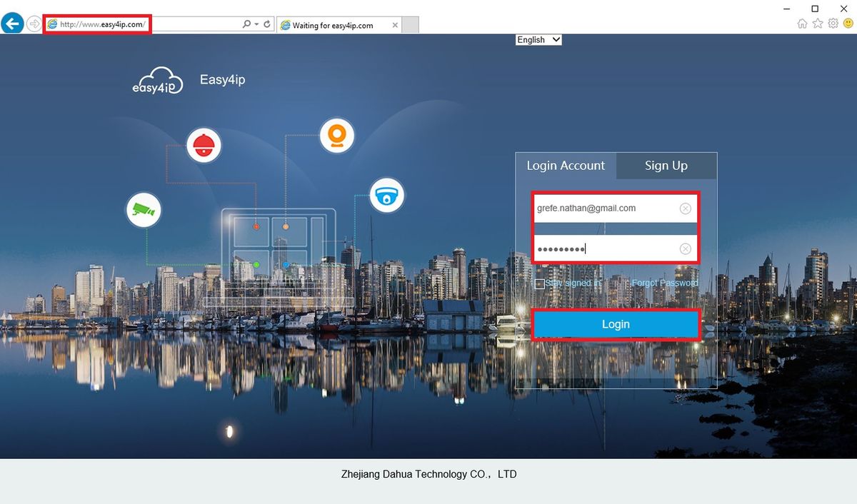Refresh the page using reload icon

[x=267, y=24]
